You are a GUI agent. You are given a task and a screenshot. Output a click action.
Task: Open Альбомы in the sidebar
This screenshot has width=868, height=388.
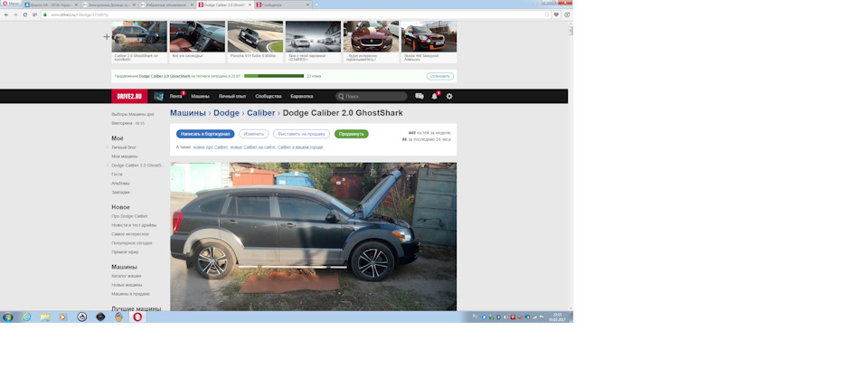(x=120, y=184)
